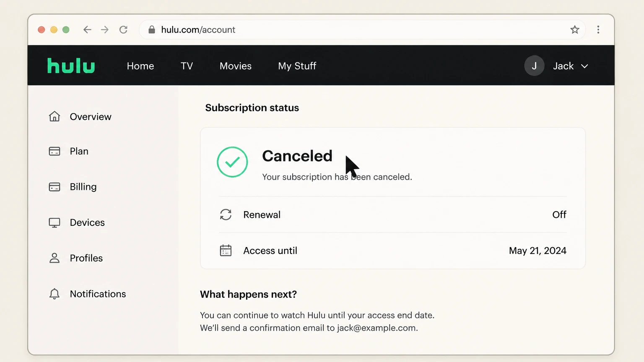Click the 'continue to watch Hulu' text line
Image resolution: width=644 pixels, height=362 pixels.
pos(317,315)
